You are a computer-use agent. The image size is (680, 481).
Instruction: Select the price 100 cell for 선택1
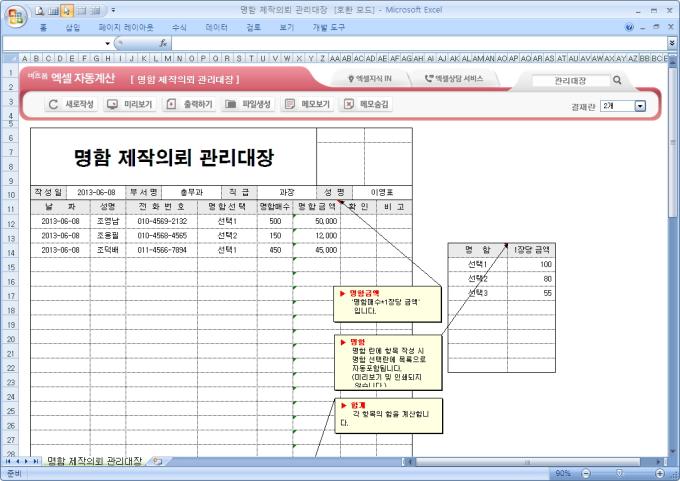pyautogui.click(x=531, y=264)
